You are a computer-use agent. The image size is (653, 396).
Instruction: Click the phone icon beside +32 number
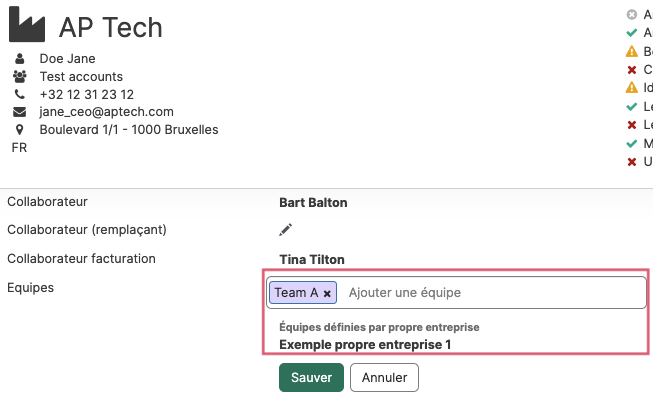[20, 95]
